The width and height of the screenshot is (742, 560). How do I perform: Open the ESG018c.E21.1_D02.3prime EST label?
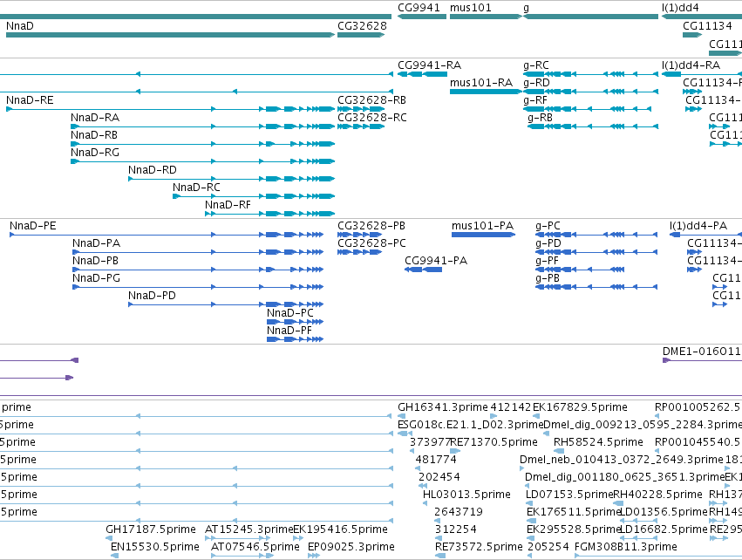(x=470, y=425)
